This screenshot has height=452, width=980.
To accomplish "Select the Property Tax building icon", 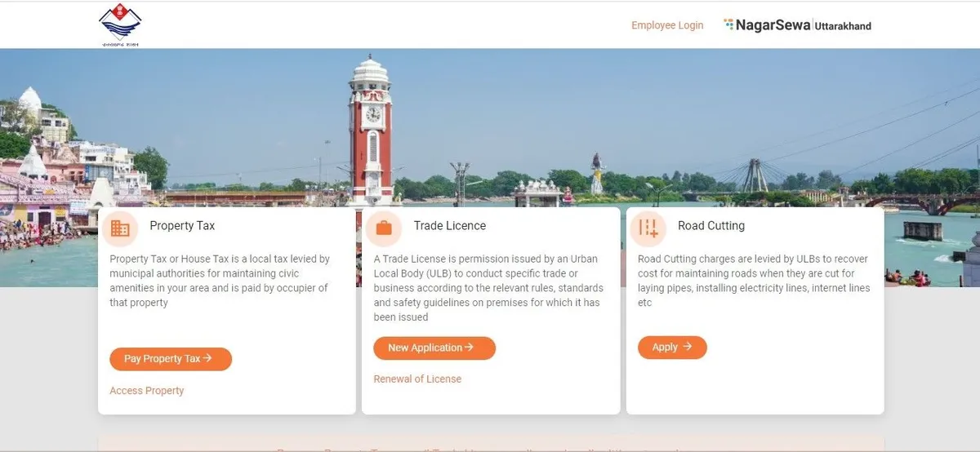I will point(120,228).
